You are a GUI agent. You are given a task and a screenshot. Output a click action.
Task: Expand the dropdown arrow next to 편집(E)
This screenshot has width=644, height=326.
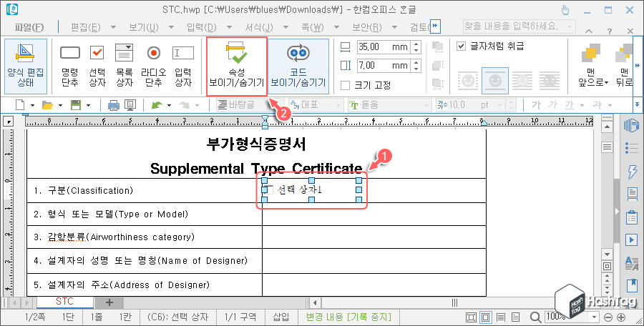(113, 27)
